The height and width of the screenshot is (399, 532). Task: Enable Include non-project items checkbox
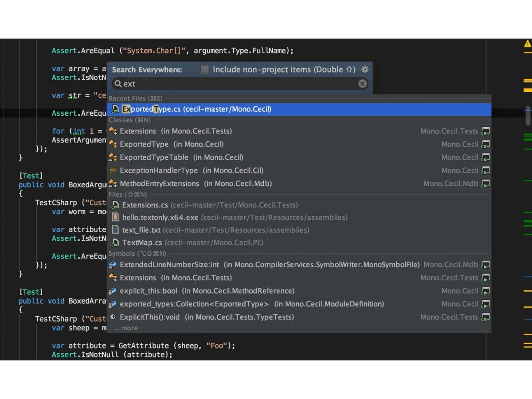(x=204, y=69)
